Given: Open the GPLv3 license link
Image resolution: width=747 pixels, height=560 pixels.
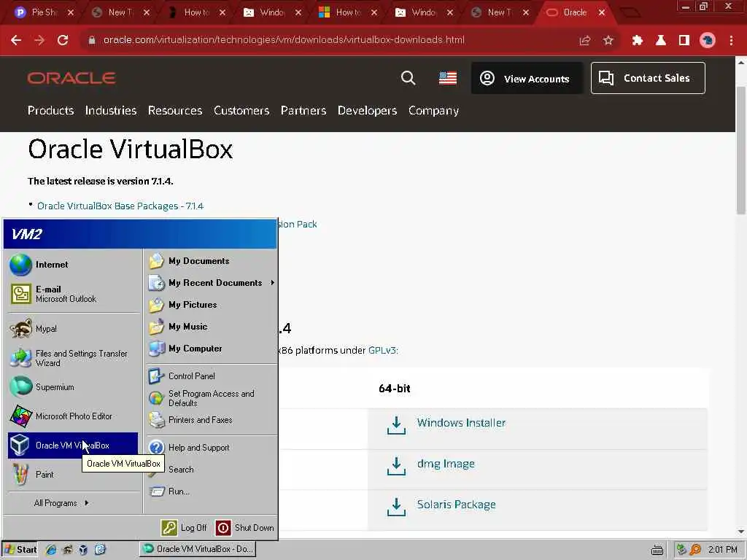Looking at the screenshot, I should pos(382,351).
